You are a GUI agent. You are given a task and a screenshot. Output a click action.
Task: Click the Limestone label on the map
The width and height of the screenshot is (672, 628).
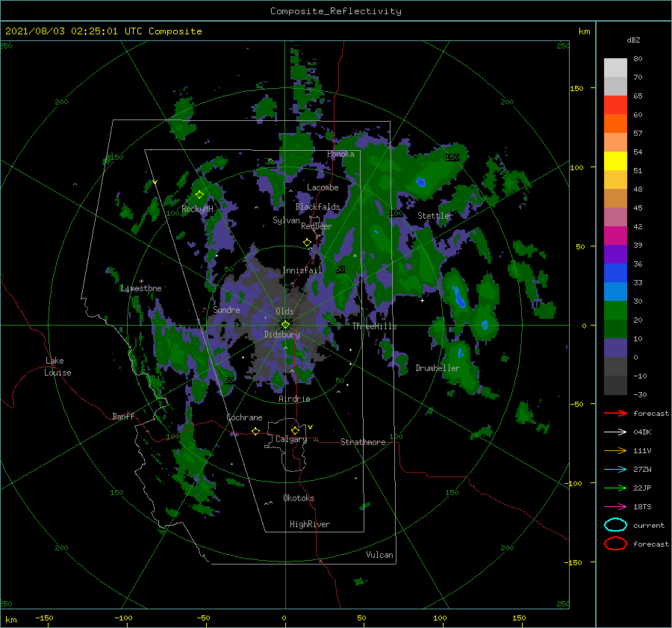coord(141,288)
